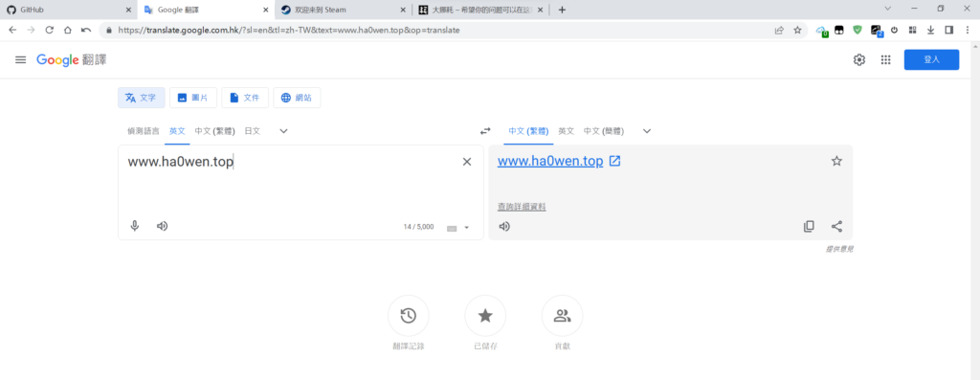The image size is (980, 380).
Task: Listen to the source text
Action: pyautogui.click(x=163, y=226)
